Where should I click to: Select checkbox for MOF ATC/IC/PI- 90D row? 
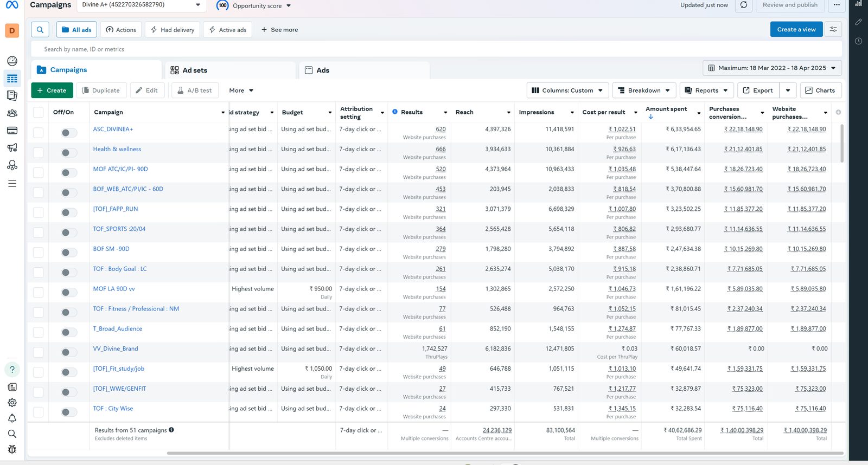[38, 172]
